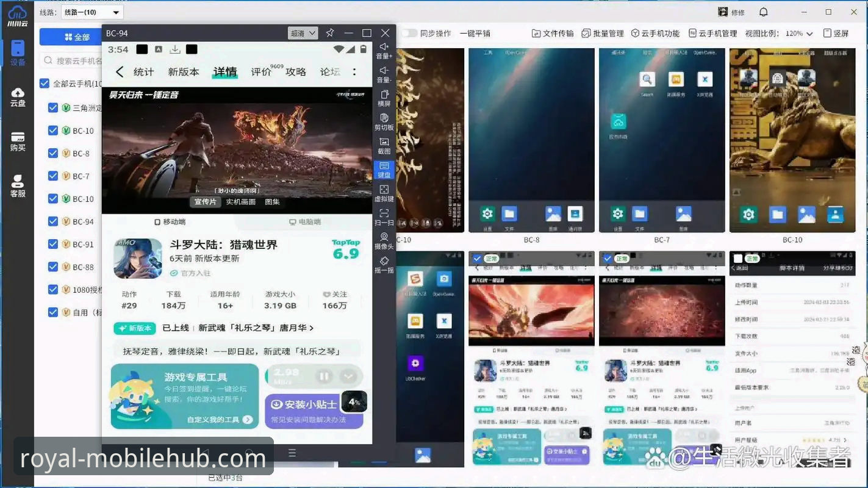Pause the download in phone screen
The height and width of the screenshot is (488, 868).
(x=325, y=376)
